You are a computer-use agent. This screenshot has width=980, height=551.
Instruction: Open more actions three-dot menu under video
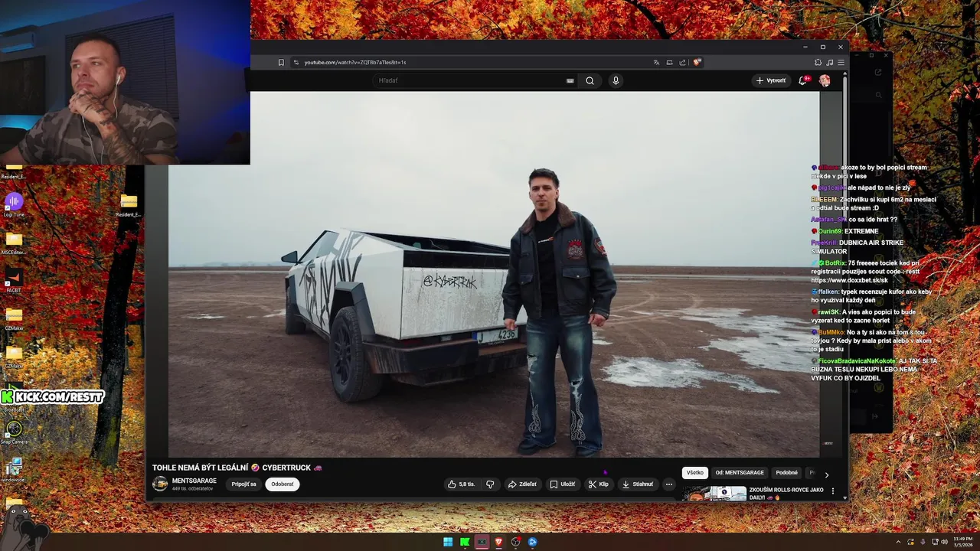pyautogui.click(x=668, y=484)
